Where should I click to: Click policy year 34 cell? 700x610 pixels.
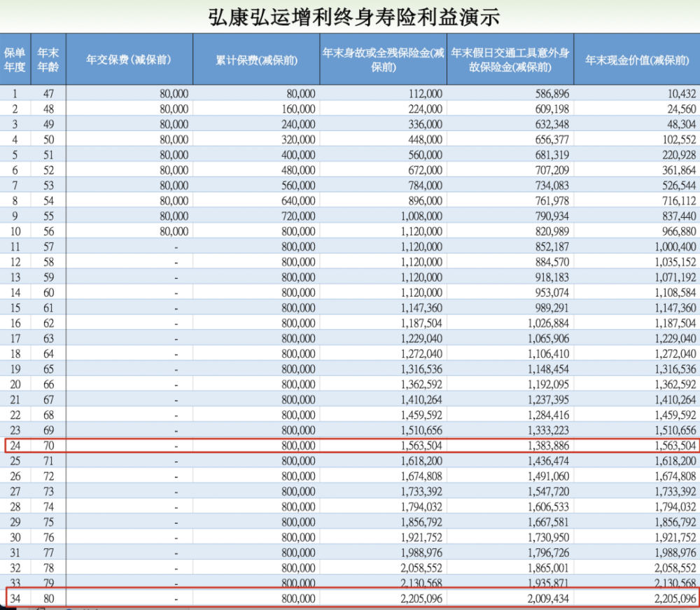click(x=15, y=598)
